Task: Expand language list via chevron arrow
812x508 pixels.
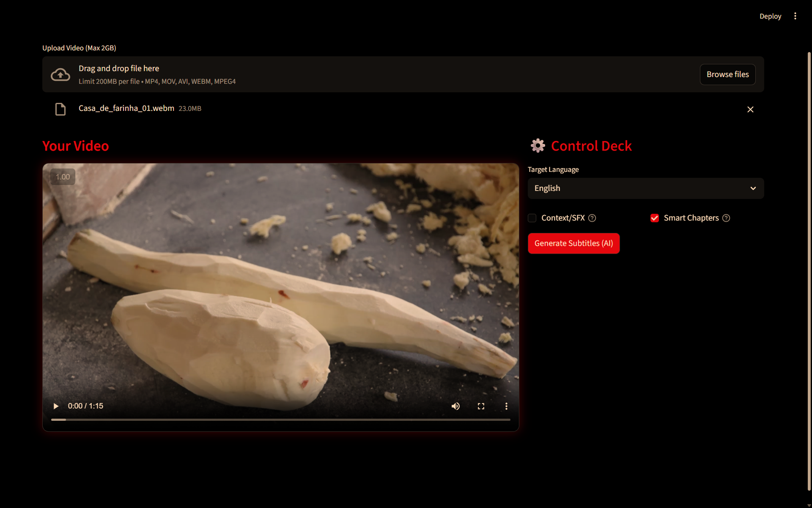Action: pyautogui.click(x=753, y=188)
